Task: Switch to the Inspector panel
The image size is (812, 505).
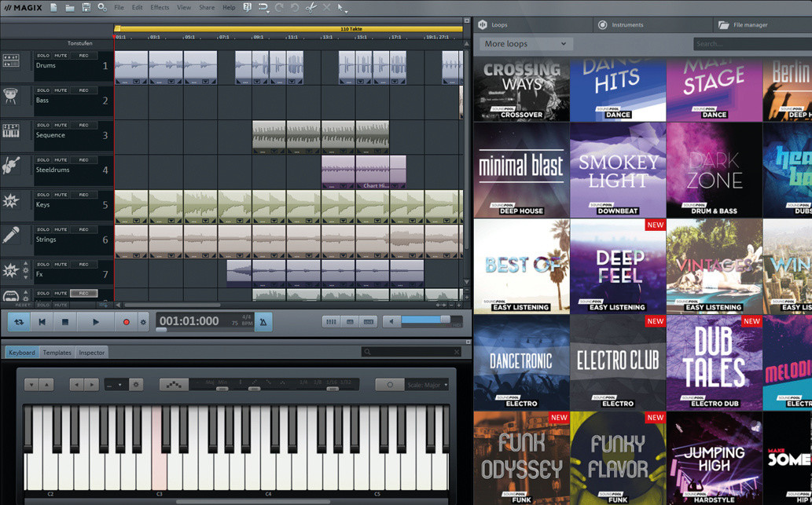Action: (x=92, y=352)
